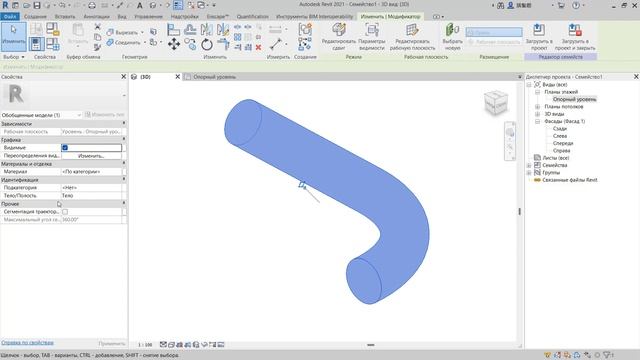
Task: Expand the Планы потолков tree node
Action: (x=538, y=107)
